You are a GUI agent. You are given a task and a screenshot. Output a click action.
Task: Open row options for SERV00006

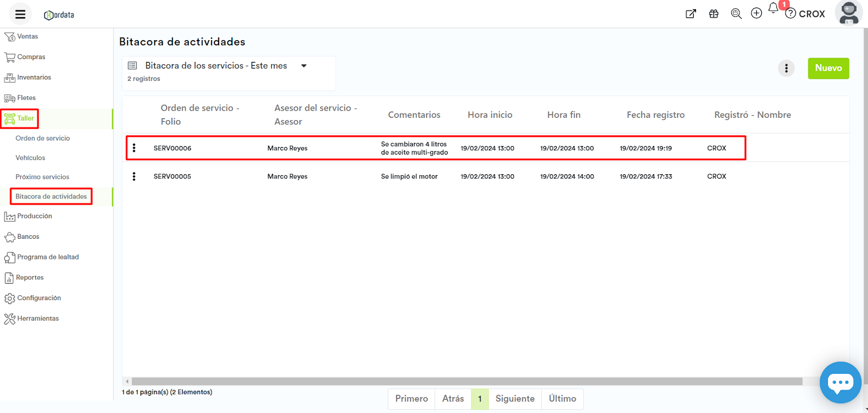tap(134, 148)
